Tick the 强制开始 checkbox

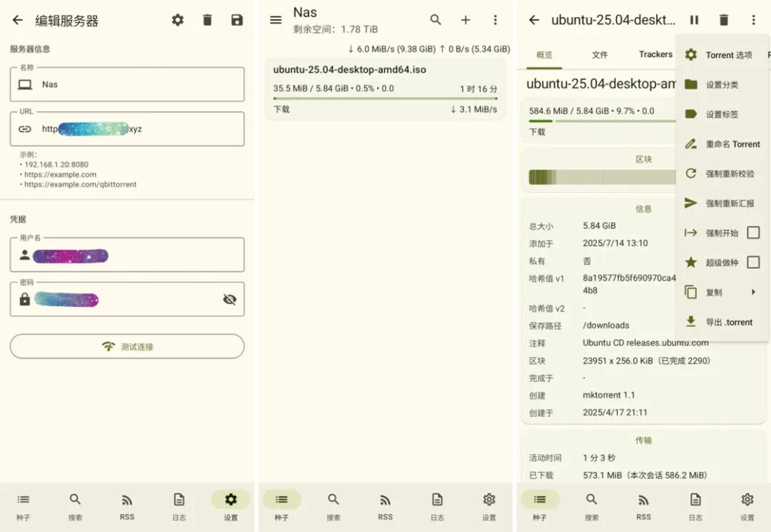753,233
